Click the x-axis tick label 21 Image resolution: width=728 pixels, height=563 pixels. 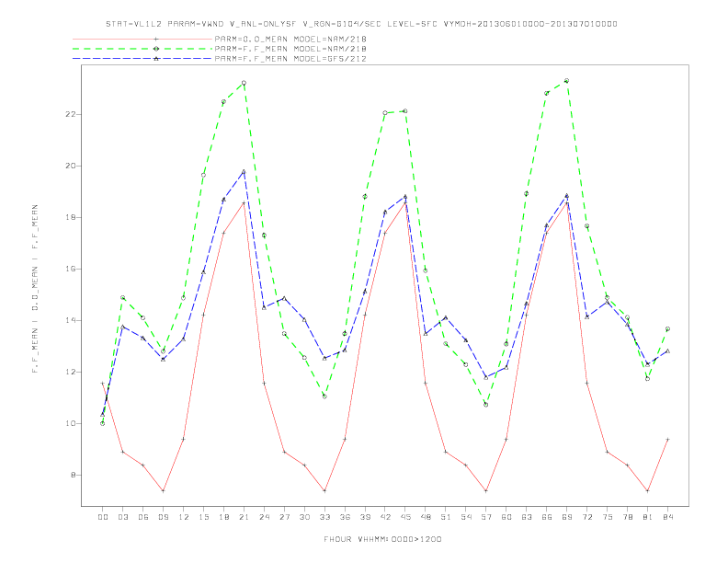click(x=244, y=517)
